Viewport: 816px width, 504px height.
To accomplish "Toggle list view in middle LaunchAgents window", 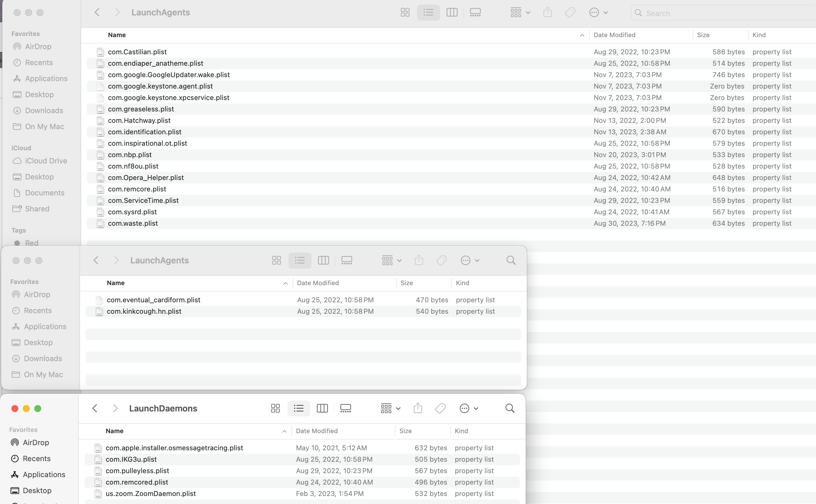I will (300, 260).
